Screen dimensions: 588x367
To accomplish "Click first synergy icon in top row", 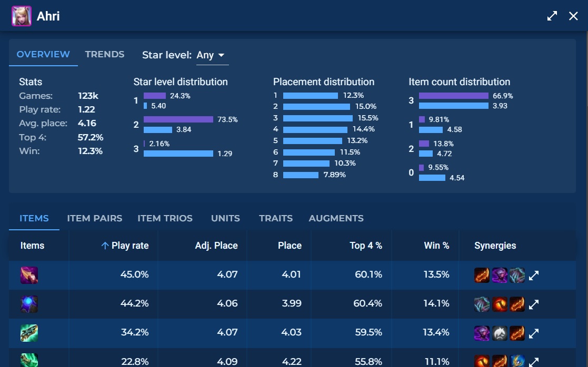I will tap(482, 276).
